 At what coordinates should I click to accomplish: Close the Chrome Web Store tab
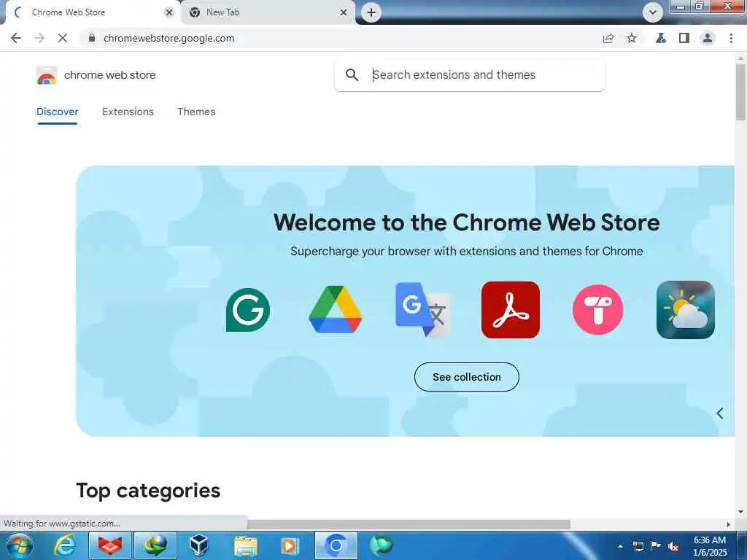[x=169, y=12]
